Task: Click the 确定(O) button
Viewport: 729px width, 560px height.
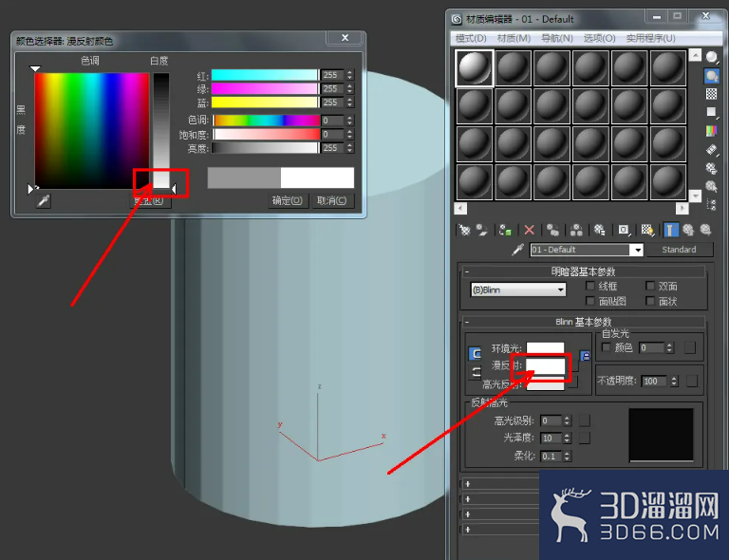Action: (288, 200)
